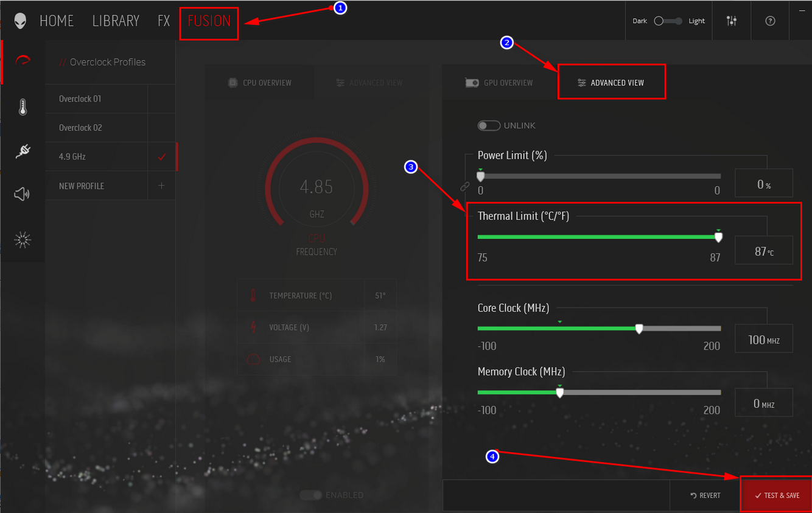Click the temperature thermometer icon in CPU stats
812x513 pixels.
click(253, 296)
